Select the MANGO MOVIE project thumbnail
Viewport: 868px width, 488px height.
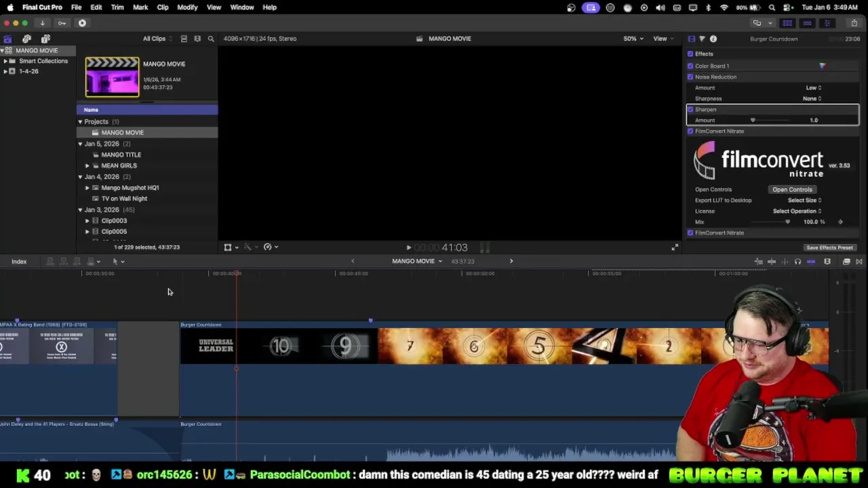112,77
